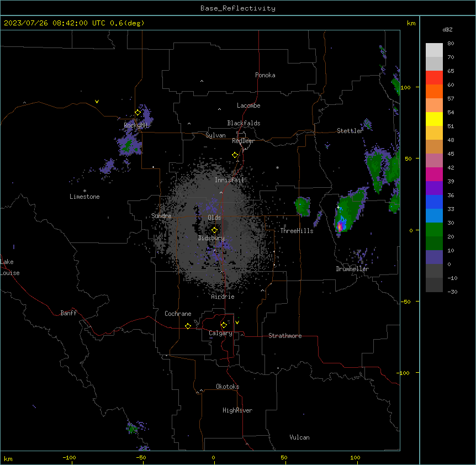Click the Airdrie label

pyautogui.click(x=223, y=297)
